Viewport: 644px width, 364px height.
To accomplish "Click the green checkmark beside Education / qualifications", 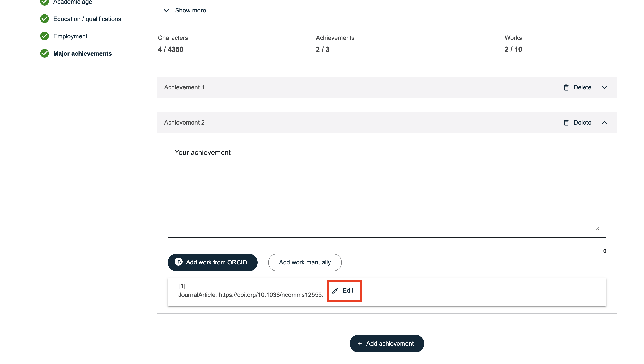I will click(x=44, y=19).
